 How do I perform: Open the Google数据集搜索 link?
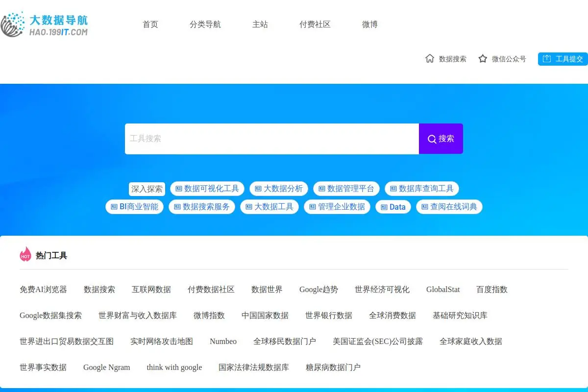(50, 316)
